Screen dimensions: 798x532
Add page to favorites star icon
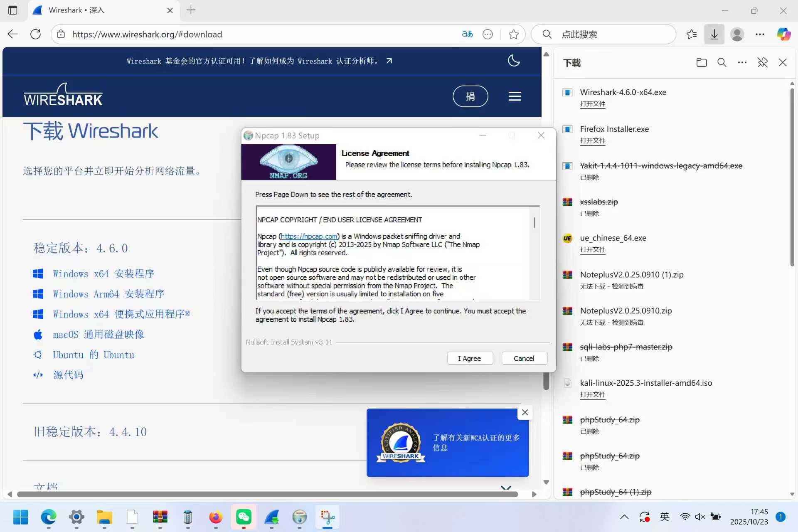pyautogui.click(x=513, y=34)
